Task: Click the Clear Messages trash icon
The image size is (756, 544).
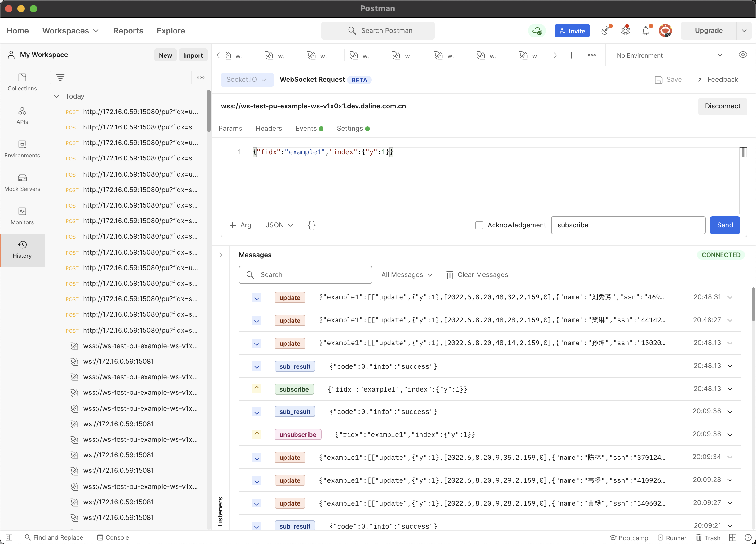Action: tap(450, 275)
